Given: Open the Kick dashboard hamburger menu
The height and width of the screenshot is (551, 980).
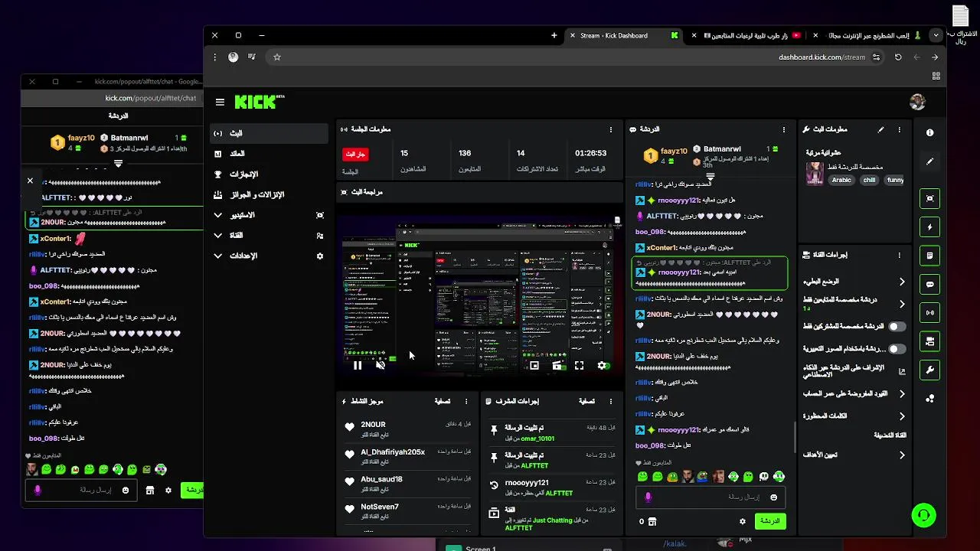Looking at the screenshot, I should click(220, 102).
